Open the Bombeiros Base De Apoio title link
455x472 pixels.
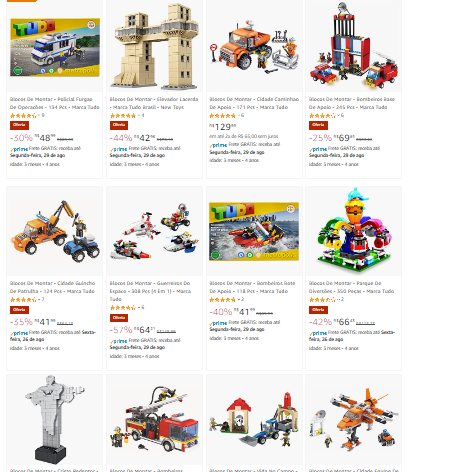[x=352, y=103]
